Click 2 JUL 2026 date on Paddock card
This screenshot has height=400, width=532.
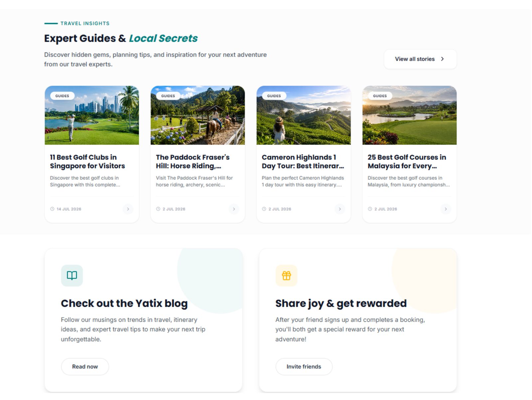[174, 209]
